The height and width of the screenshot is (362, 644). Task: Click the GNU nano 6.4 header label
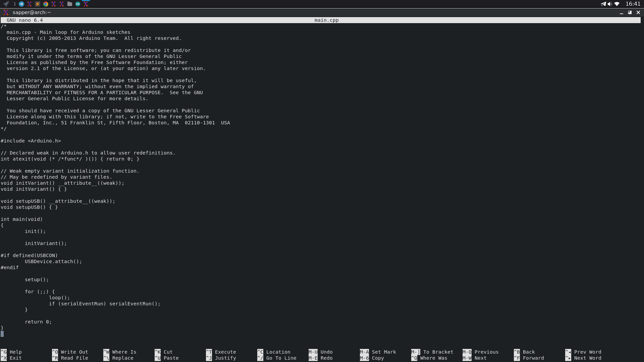click(25, 20)
